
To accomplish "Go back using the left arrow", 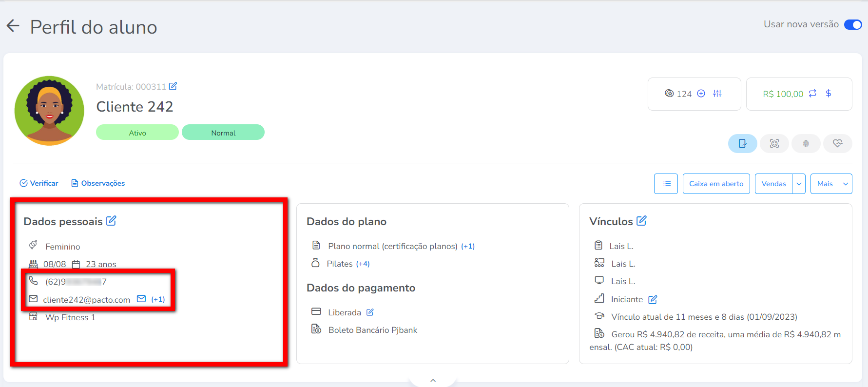I will pos(13,26).
